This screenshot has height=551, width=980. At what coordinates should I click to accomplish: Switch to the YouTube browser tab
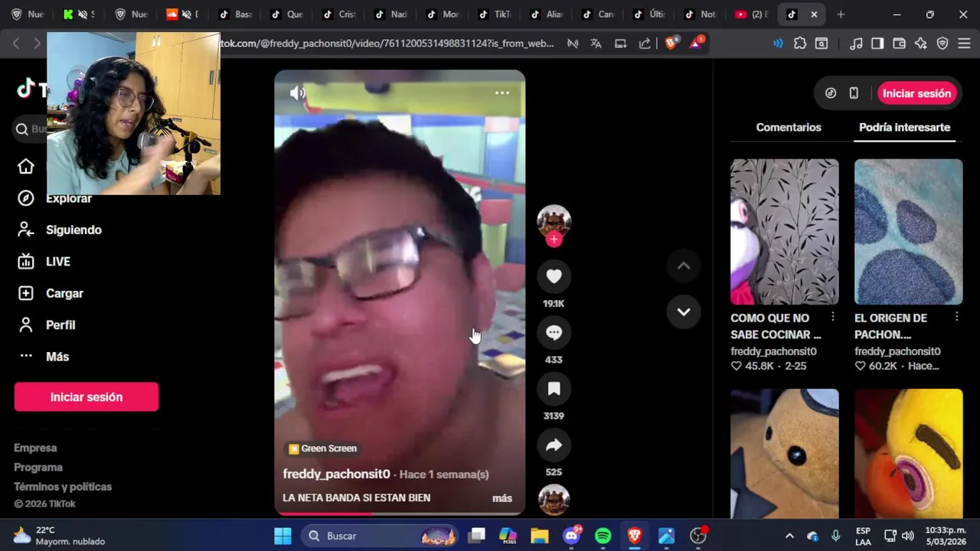point(752,15)
